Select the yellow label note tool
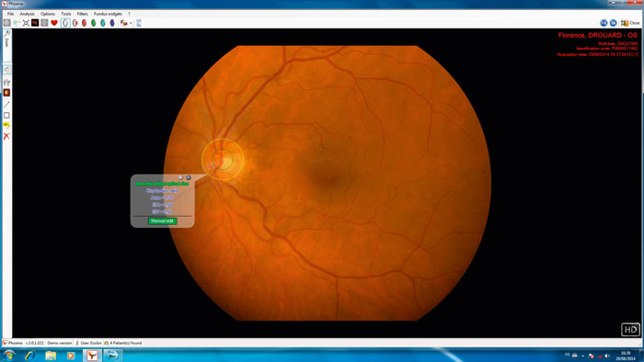 tap(6, 126)
